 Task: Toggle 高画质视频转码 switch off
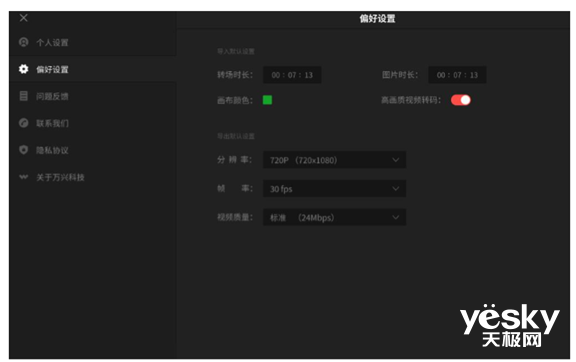(x=461, y=100)
